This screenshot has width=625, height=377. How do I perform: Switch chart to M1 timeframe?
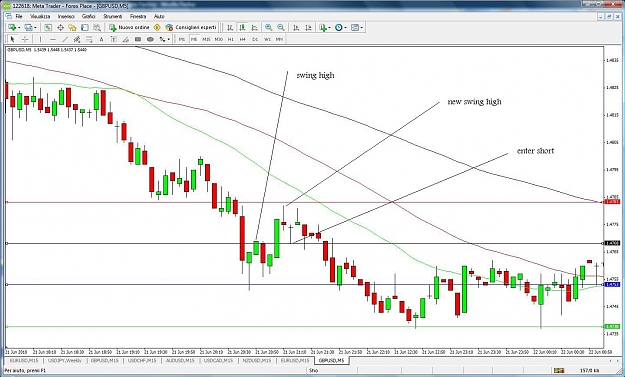pos(182,39)
